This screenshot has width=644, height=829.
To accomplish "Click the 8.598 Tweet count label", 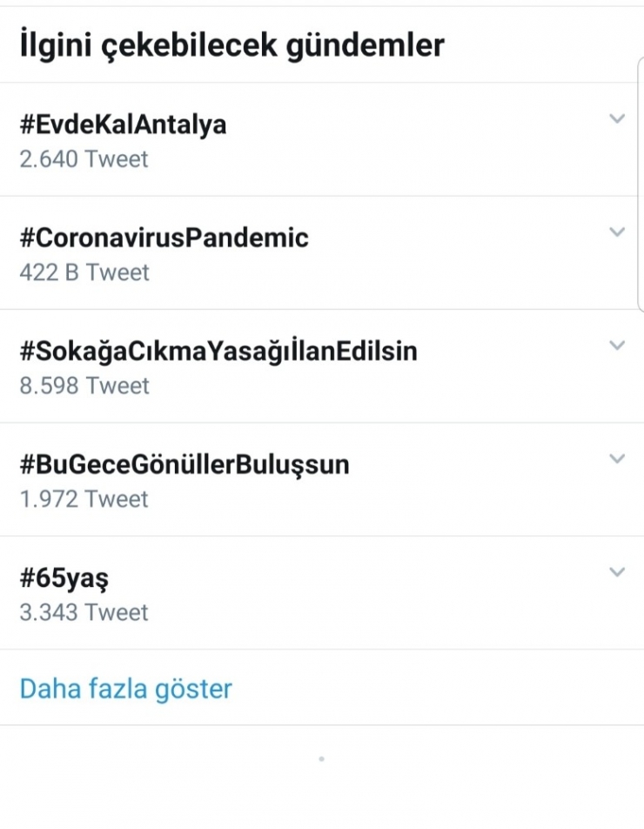I will 84,385.
